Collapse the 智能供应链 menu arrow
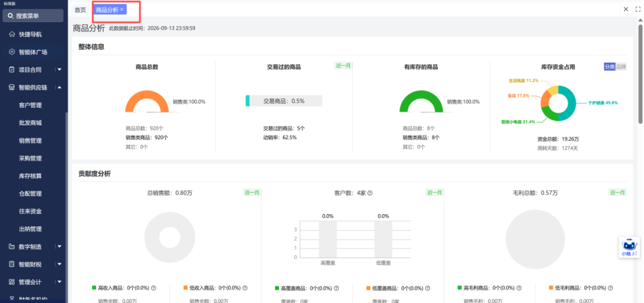644x303 pixels. 59,87
